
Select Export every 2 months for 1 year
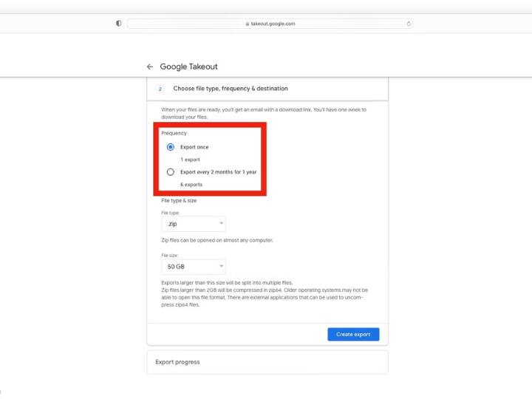(x=171, y=172)
